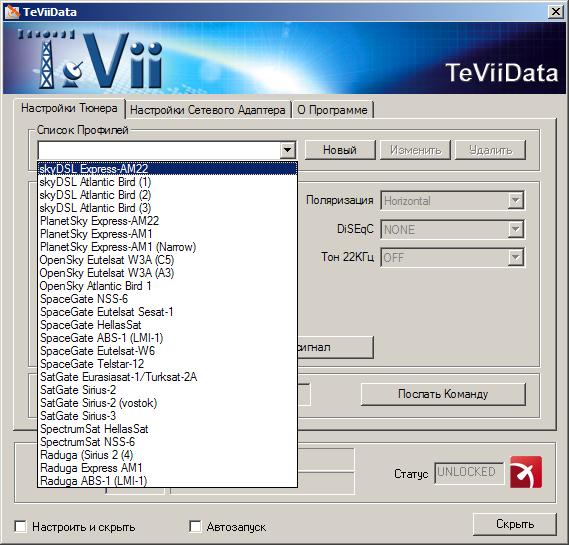
Task: Click the Удалить profile button
Action: (490, 150)
